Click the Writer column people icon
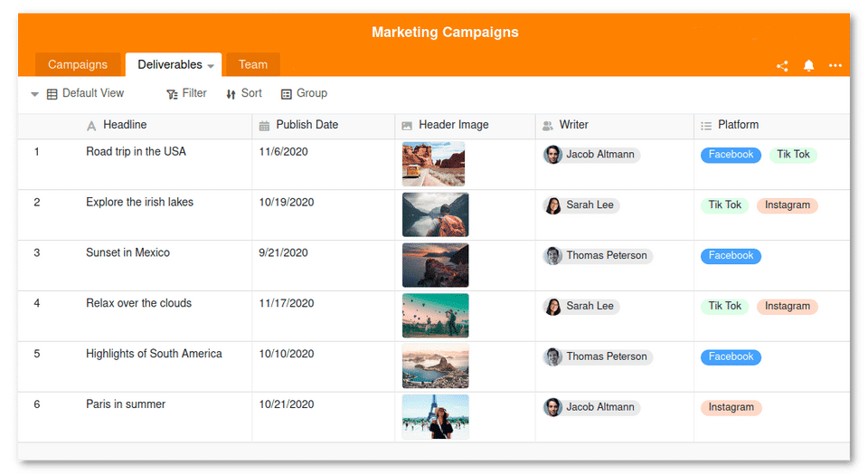Viewport: 868px width, 475px height. tap(548, 126)
